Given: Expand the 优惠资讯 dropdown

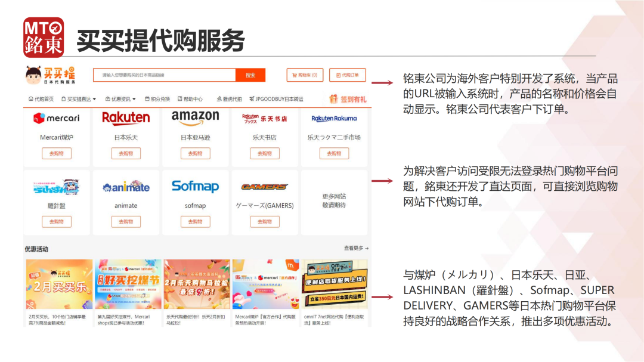Looking at the screenshot, I should pos(120,99).
